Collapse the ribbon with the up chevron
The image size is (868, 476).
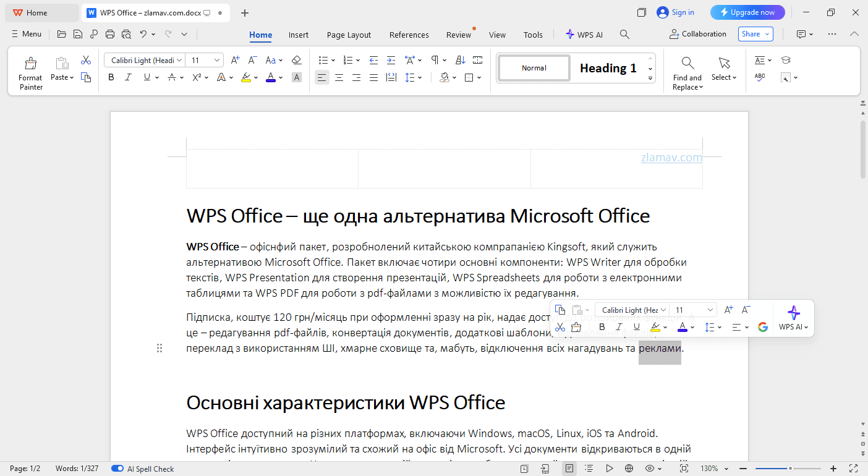pos(854,35)
